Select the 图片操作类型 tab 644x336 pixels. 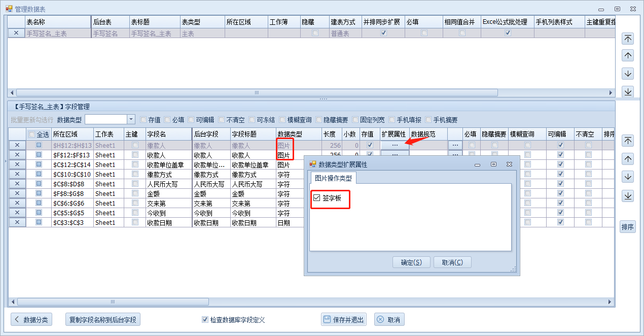point(333,178)
